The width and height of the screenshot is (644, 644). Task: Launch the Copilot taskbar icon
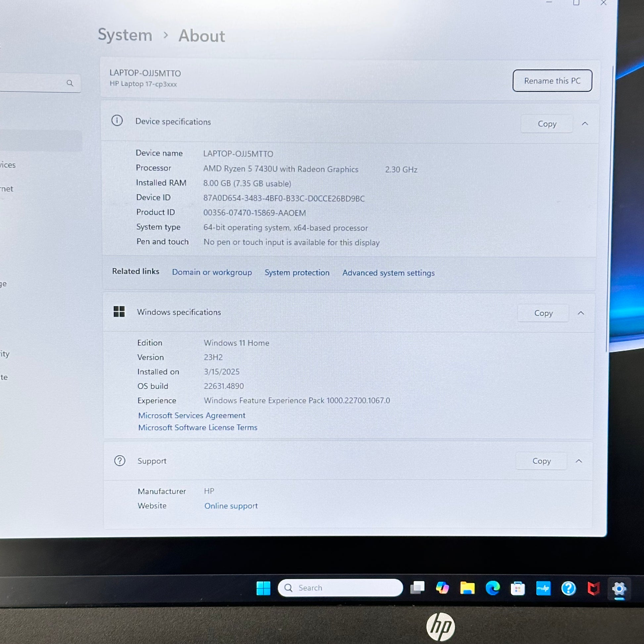tap(442, 588)
